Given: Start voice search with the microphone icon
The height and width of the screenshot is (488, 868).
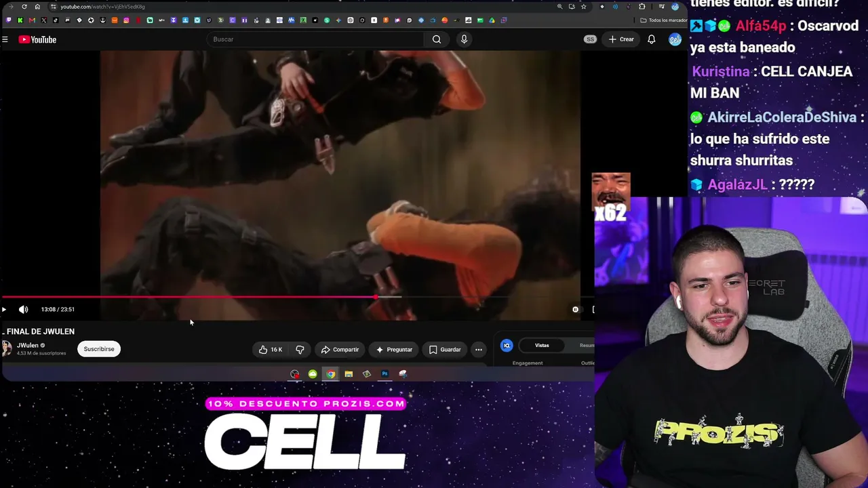Looking at the screenshot, I should click(x=464, y=39).
